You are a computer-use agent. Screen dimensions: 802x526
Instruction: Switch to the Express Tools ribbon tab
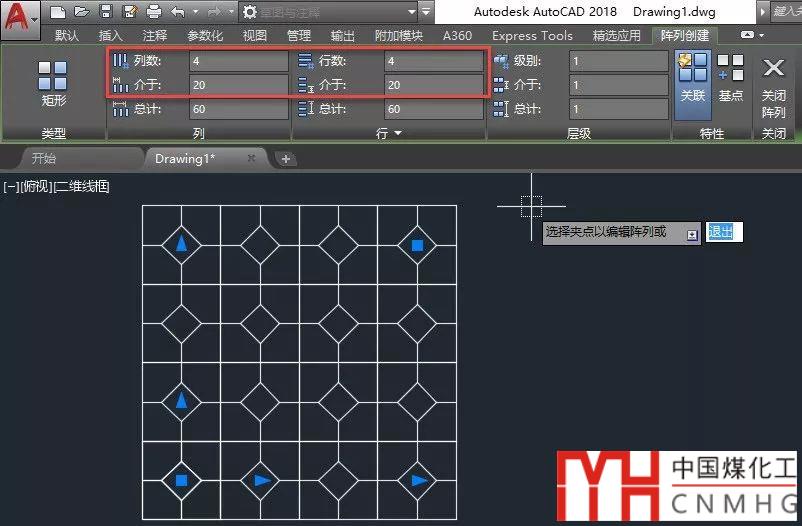[532, 36]
